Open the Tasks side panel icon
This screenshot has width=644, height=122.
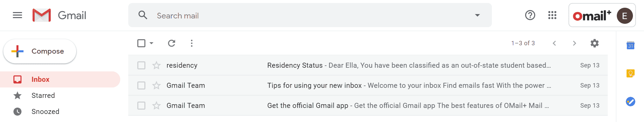[x=631, y=101]
